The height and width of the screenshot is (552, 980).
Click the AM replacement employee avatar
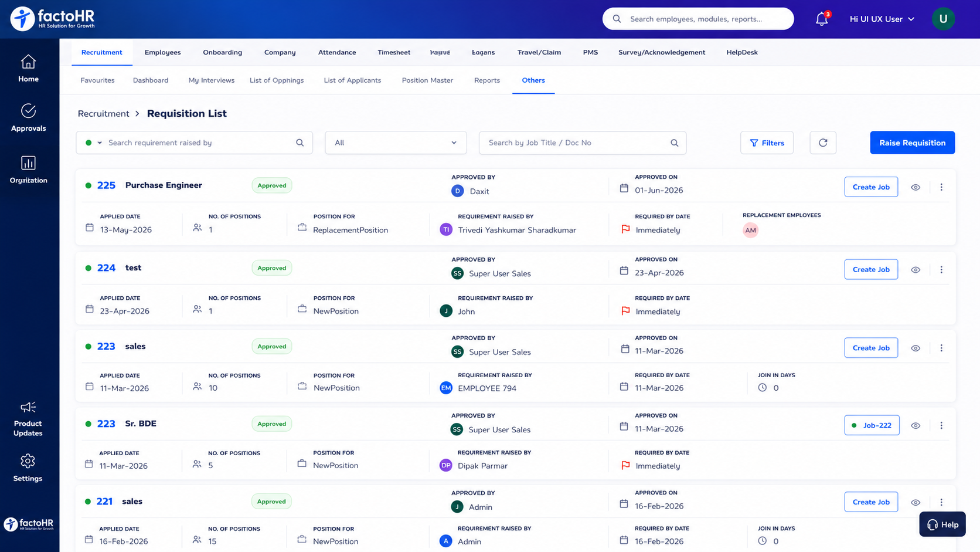pyautogui.click(x=750, y=230)
